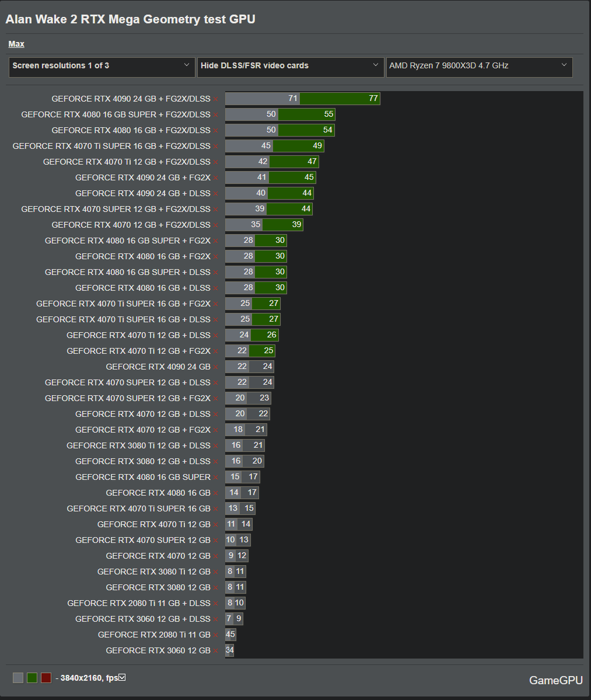Click the red x next to RTX 4090 24 GB + DLSS
The height and width of the screenshot is (700, 591).
[x=216, y=194]
